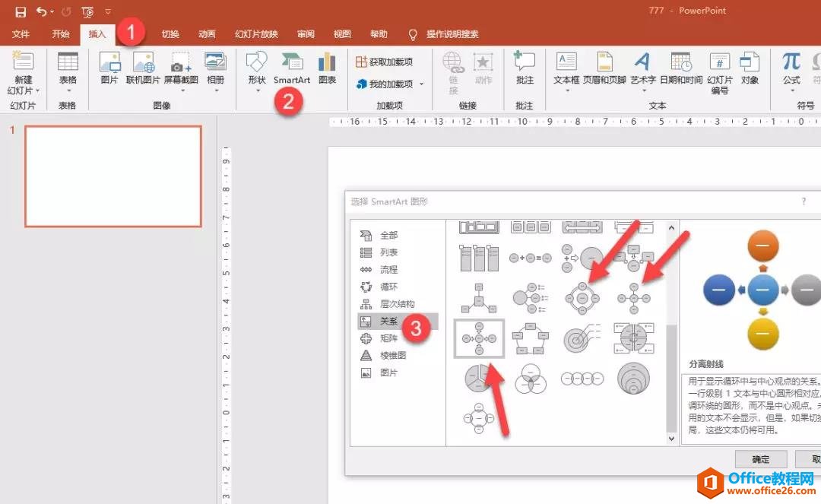Insert 日期和时间 date and time
This screenshot has width=821, height=504.
tap(680, 68)
